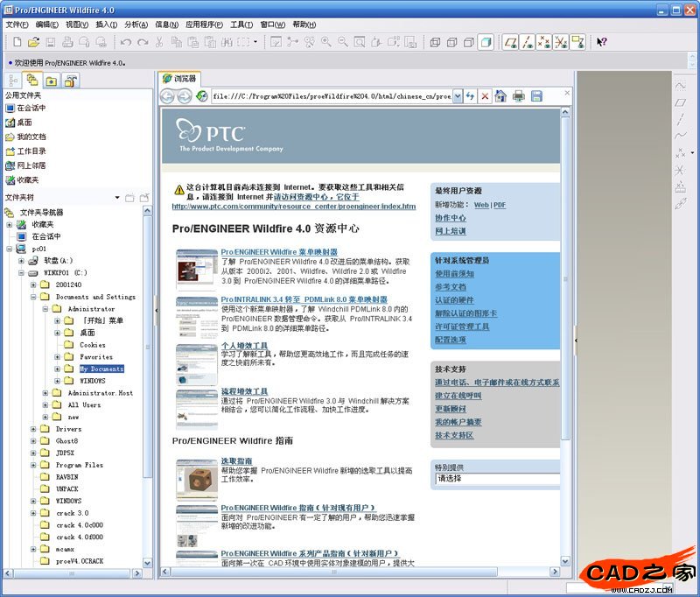Go to the browser Home page icon
This screenshot has width=700, height=597.
(500, 96)
